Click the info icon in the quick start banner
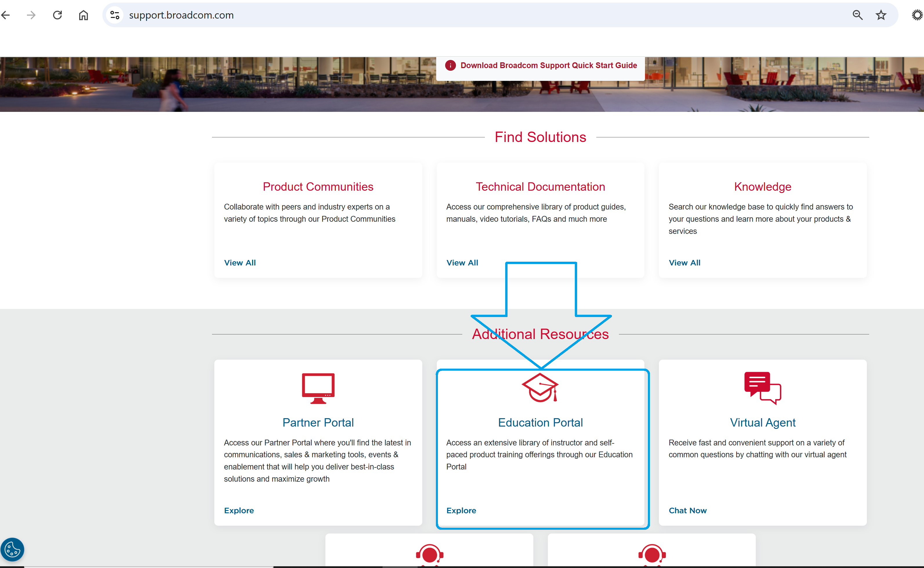This screenshot has width=924, height=568. pyautogui.click(x=450, y=65)
